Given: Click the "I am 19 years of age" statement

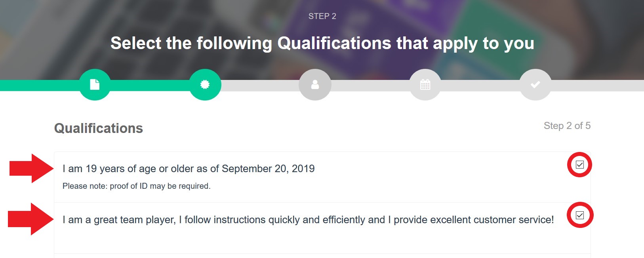Looking at the screenshot, I should (189, 169).
